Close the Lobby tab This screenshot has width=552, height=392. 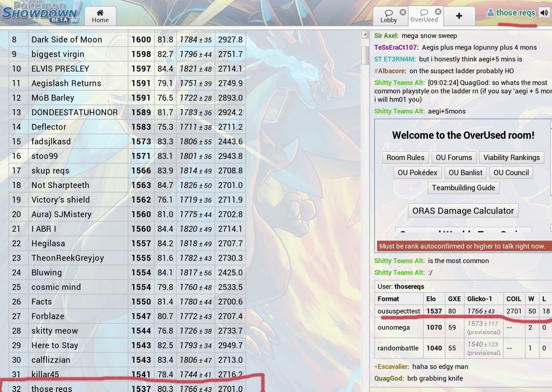403,12
